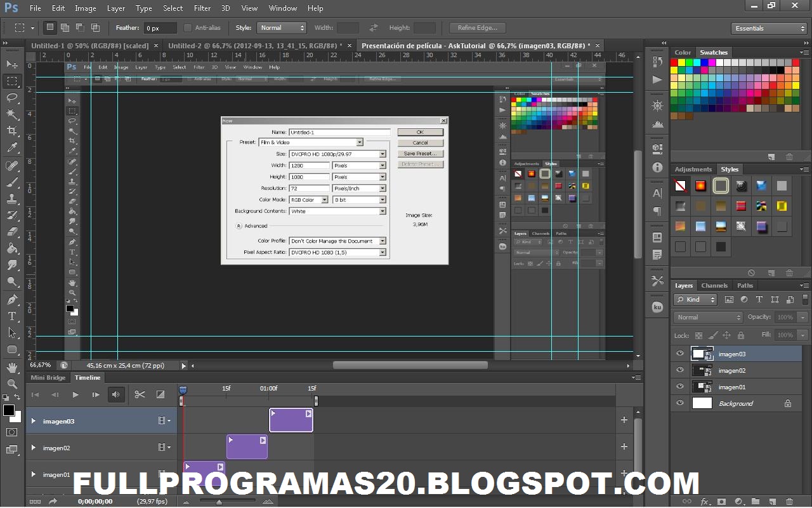Play the timeline
The width and height of the screenshot is (812, 508).
click(x=75, y=394)
